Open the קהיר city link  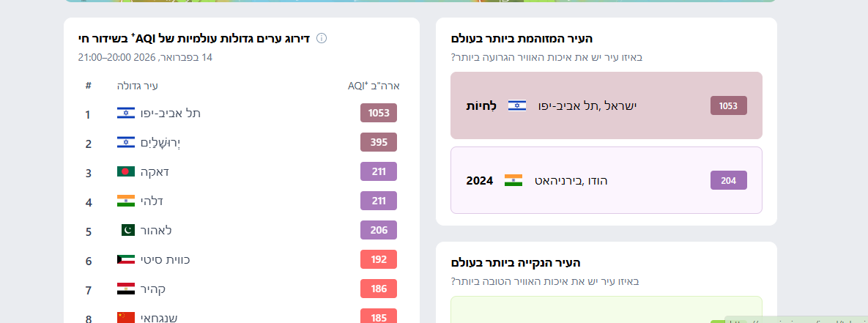153,289
